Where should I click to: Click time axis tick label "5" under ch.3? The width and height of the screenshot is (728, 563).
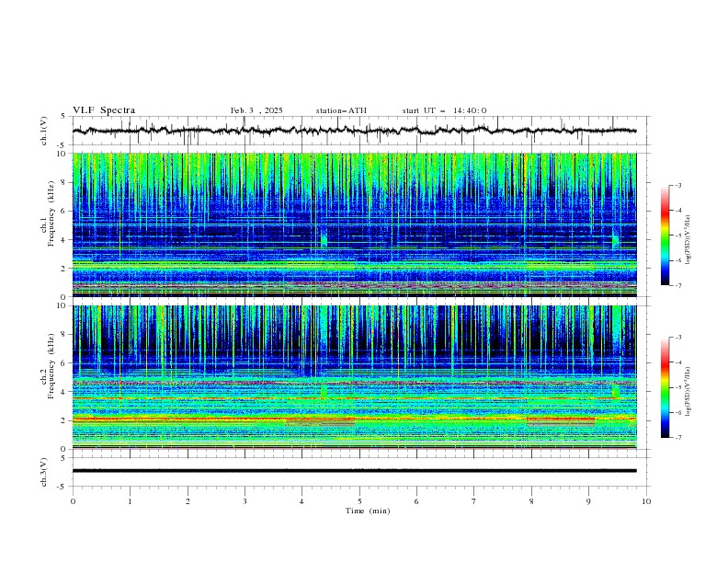coord(359,501)
